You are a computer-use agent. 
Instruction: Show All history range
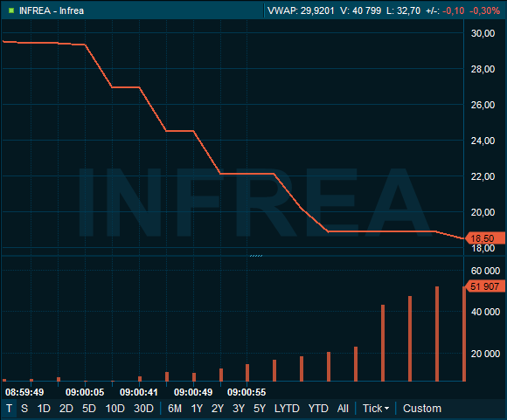(x=343, y=409)
